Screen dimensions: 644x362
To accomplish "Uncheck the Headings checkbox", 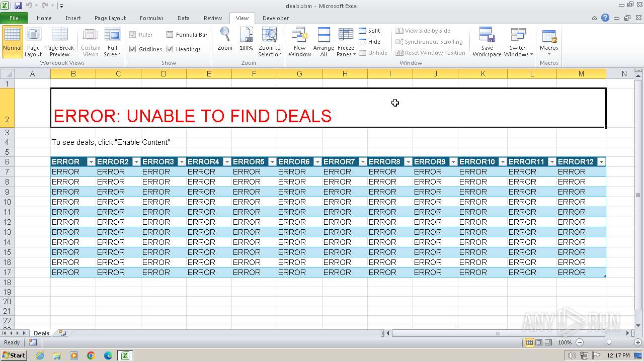I will 170,49.
